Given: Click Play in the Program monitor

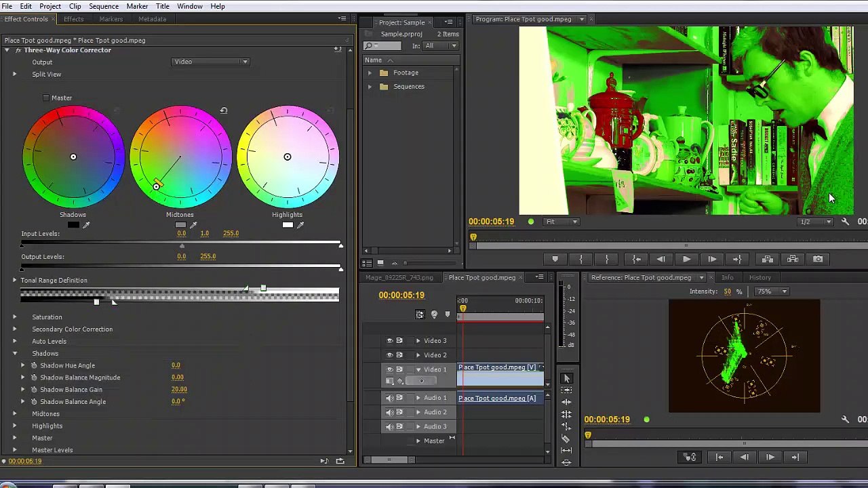Looking at the screenshot, I should tap(686, 259).
